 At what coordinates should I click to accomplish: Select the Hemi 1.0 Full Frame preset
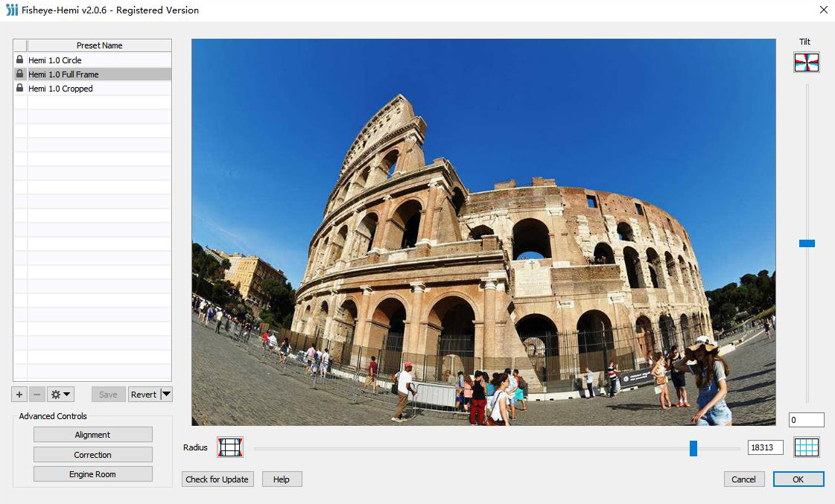pos(99,74)
